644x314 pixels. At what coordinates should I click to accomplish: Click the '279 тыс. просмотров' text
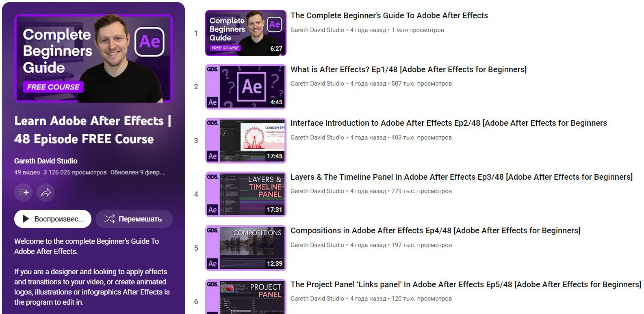pos(421,191)
